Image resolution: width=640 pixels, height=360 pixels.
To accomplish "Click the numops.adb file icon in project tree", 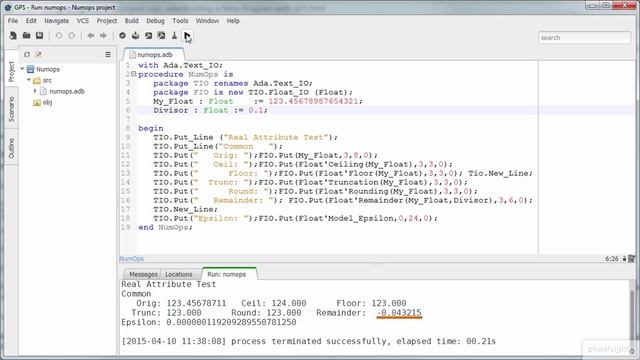I will (x=43, y=91).
